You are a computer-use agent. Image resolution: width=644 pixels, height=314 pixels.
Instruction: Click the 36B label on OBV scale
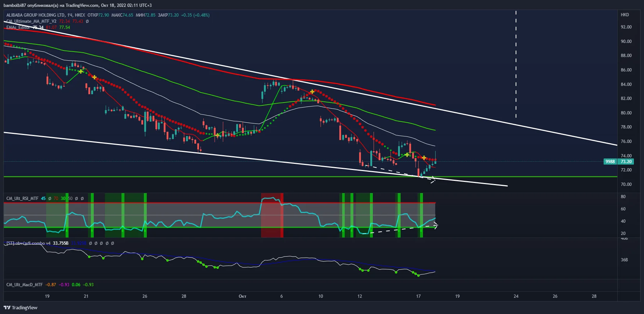click(624, 260)
